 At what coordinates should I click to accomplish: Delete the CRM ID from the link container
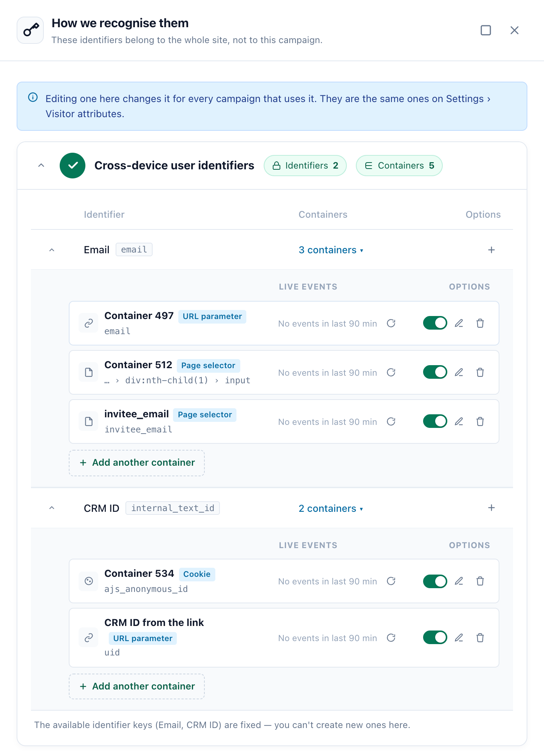pyautogui.click(x=480, y=638)
